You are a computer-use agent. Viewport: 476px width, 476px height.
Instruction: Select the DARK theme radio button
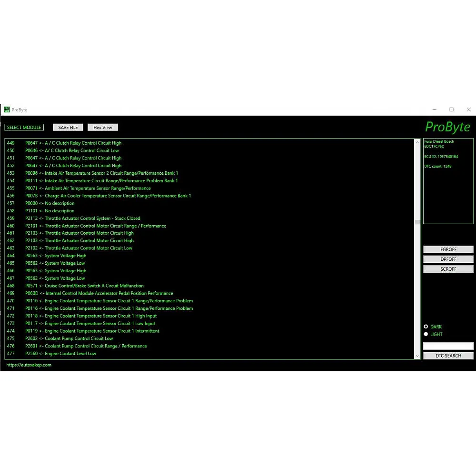point(426,327)
